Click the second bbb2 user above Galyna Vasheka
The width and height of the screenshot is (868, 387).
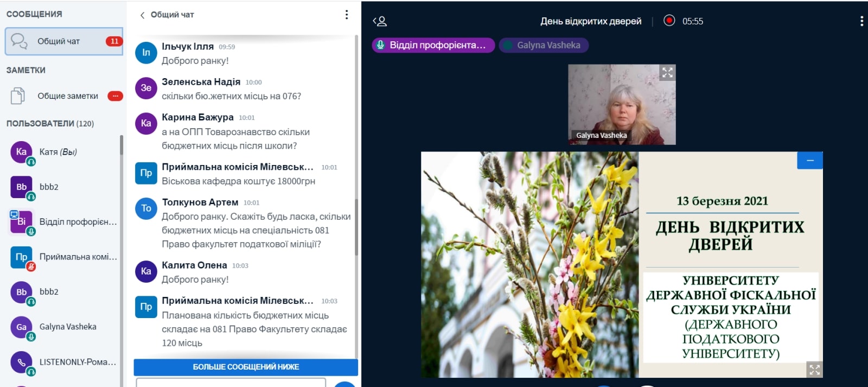[x=64, y=292]
